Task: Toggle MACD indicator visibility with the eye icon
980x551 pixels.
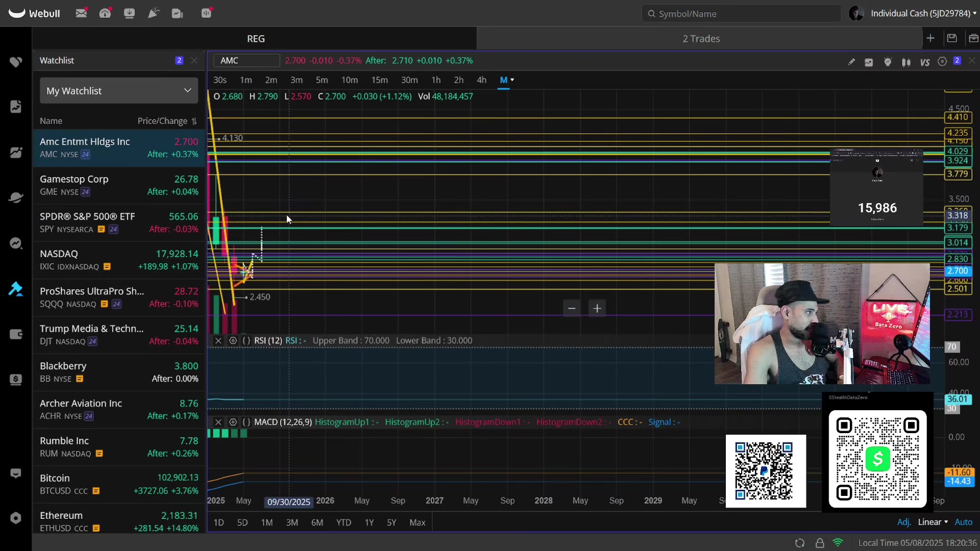Action: 233,422
